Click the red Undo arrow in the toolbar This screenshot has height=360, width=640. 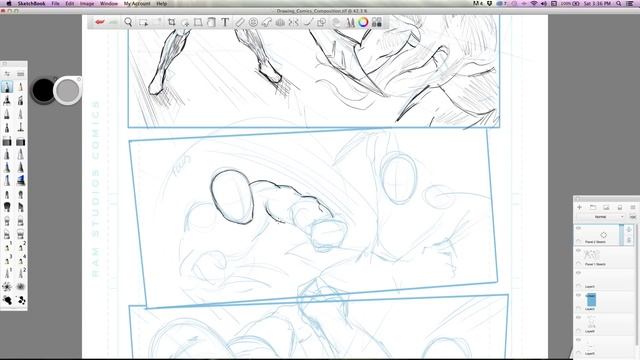(x=100, y=22)
